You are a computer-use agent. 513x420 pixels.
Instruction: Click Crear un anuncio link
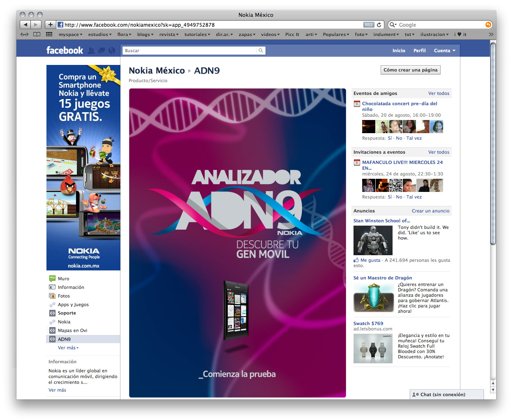pyautogui.click(x=430, y=211)
